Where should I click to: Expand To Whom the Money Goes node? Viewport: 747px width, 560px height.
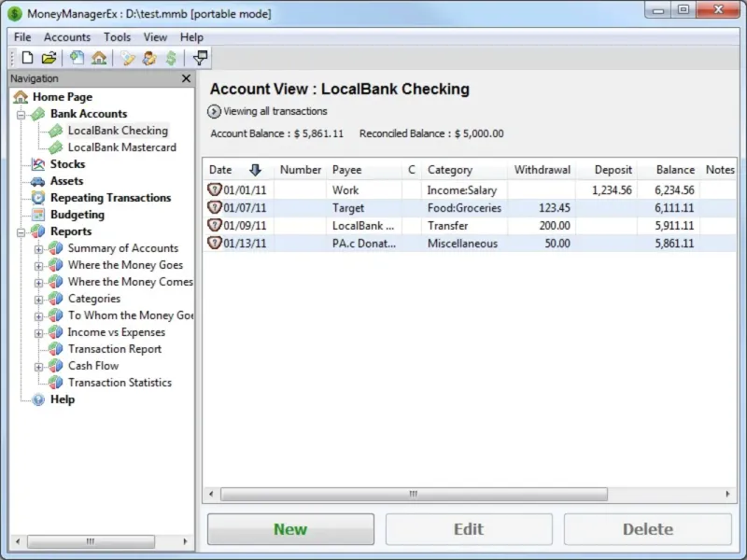(x=38, y=316)
